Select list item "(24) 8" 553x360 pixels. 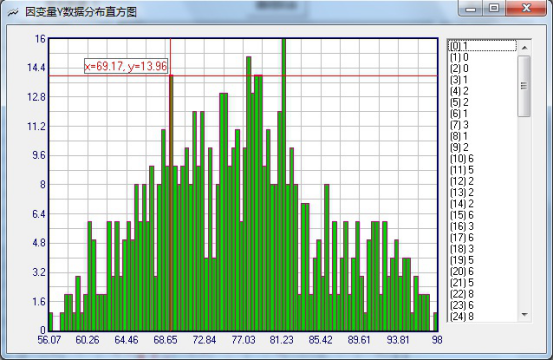482,316
